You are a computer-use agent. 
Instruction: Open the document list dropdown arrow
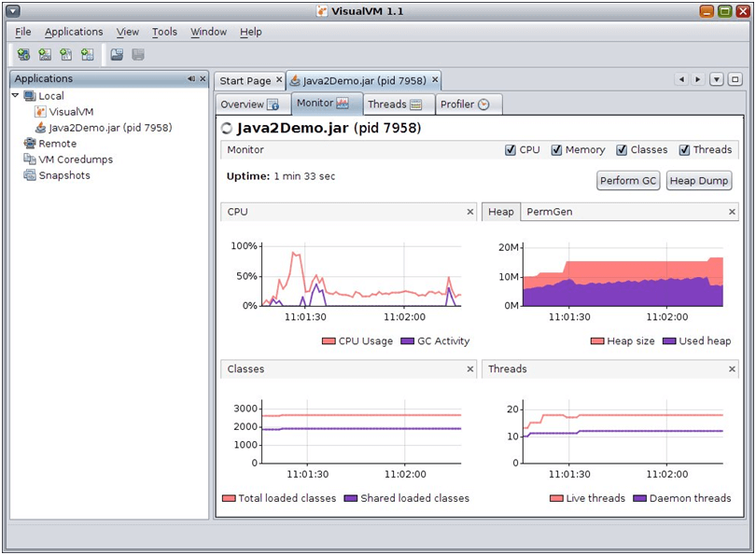click(x=717, y=79)
